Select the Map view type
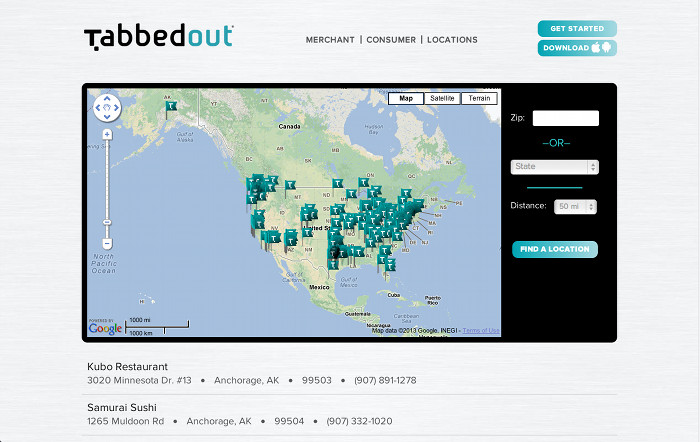The height and width of the screenshot is (442, 700). (x=405, y=98)
